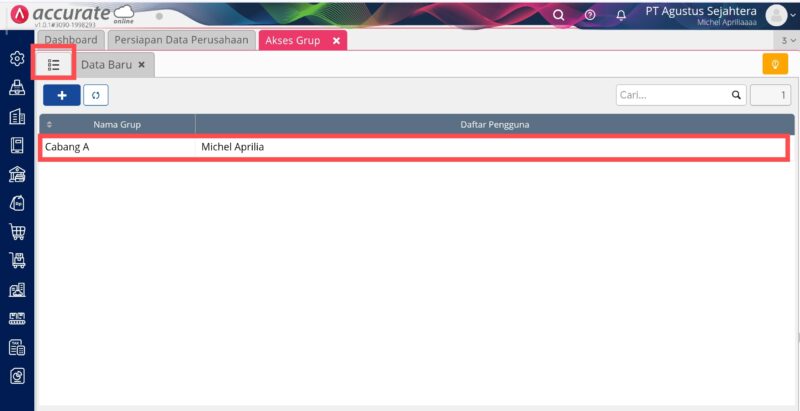Open the Reports module icon
This screenshot has width=800, height=411.
[17, 376]
